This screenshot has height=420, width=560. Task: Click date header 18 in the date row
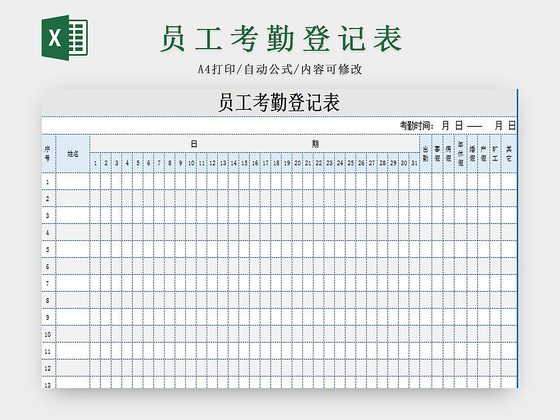276,163
